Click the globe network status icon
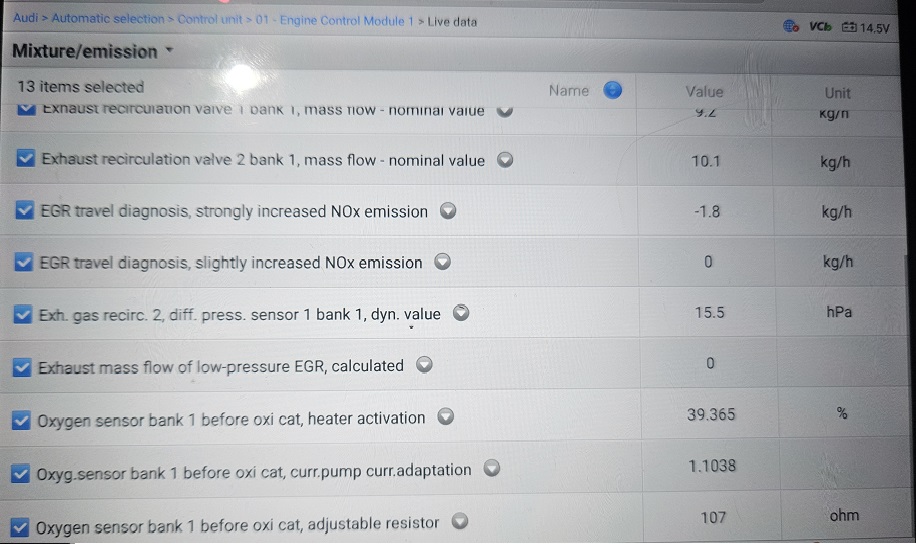Screen dimensions: 916x544 pos(791,27)
